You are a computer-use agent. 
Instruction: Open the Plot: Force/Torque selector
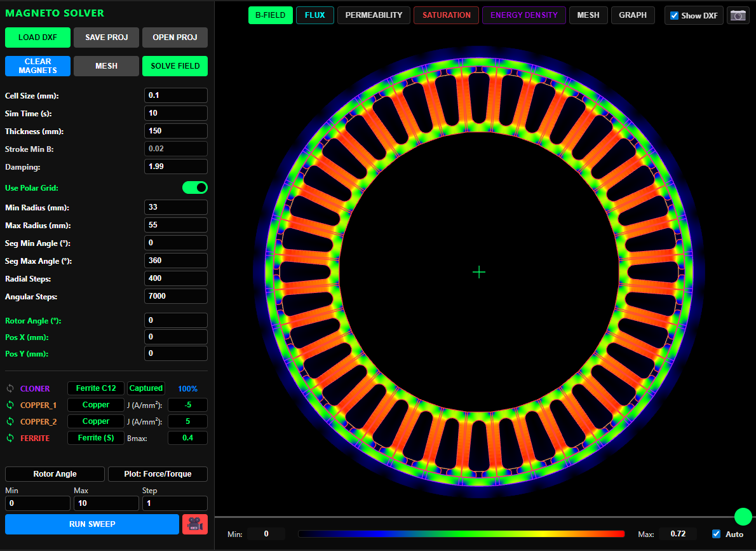click(158, 474)
